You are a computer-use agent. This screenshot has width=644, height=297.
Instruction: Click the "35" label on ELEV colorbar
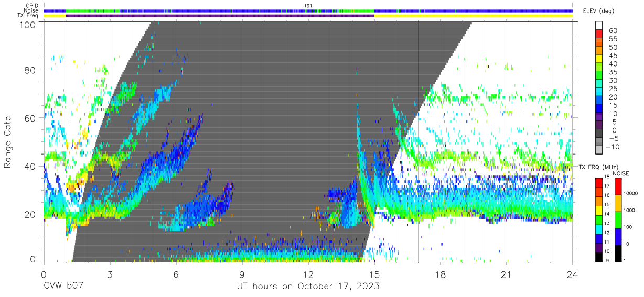pyautogui.click(x=613, y=72)
